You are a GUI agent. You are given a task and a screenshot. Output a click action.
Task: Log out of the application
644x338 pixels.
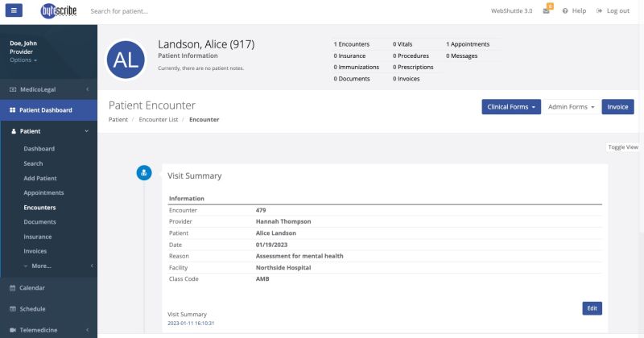[613, 11]
